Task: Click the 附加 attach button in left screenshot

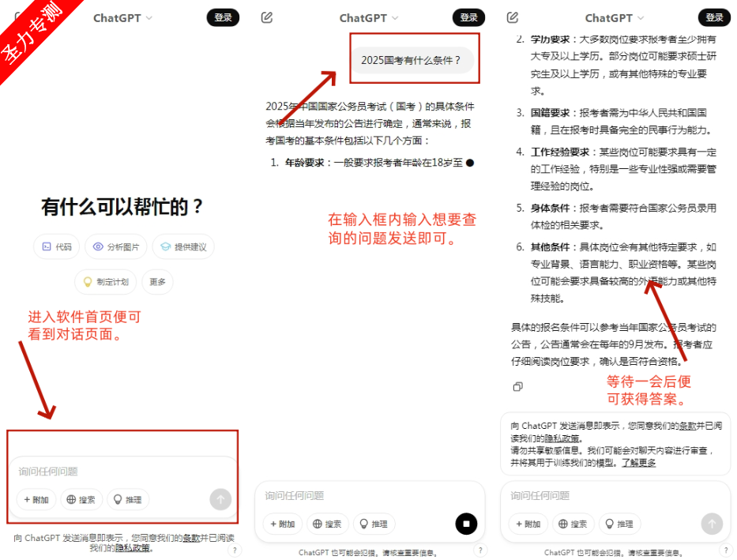Action: point(36,499)
